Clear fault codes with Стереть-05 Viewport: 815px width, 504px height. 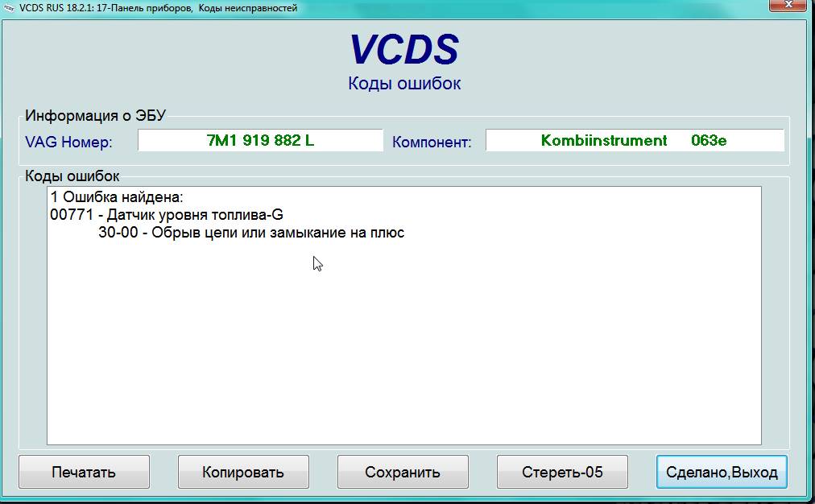pyautogui.click(x=562, y=473)
